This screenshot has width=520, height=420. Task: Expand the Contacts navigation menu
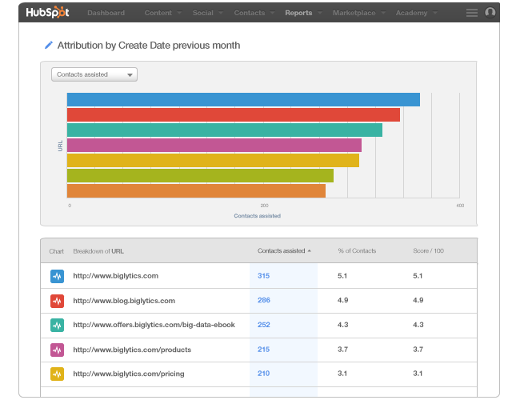pyautogui.click(x=254, y=13)
